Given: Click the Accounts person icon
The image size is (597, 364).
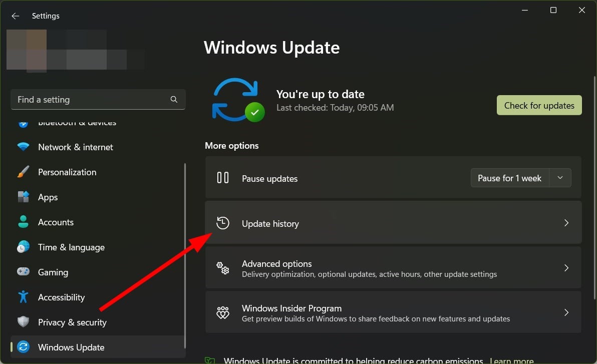Looking at the screenshot, I should click(23, 222).
